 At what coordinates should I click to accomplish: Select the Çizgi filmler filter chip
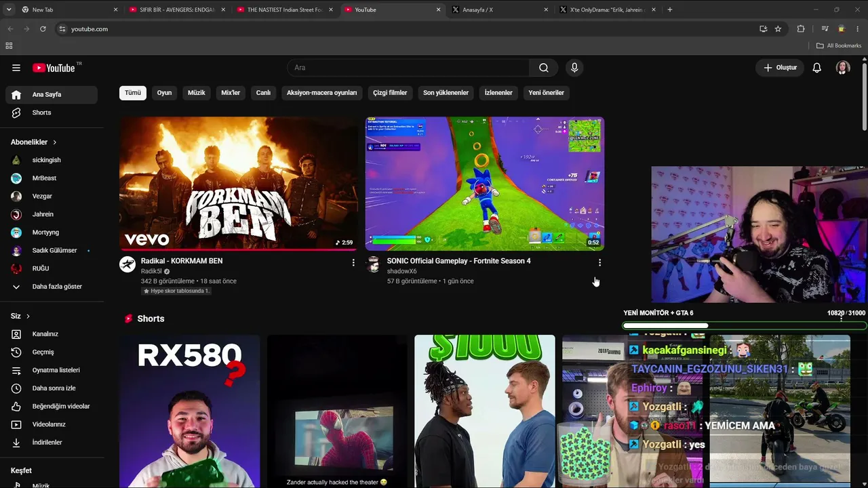[x=390, y=93]
